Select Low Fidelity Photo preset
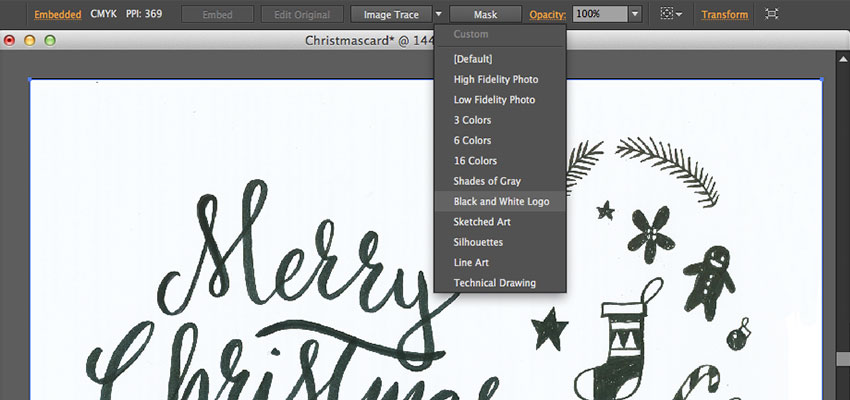850x400 pixels. pos(500,100)
